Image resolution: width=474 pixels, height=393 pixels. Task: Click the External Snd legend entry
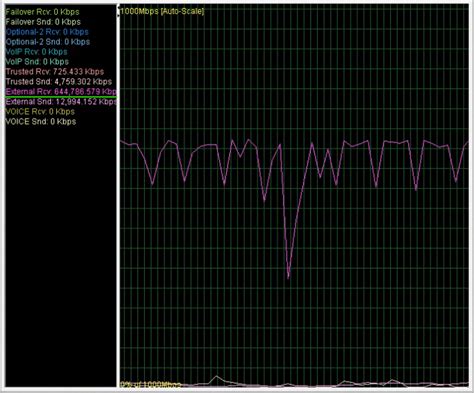[61, 102]
